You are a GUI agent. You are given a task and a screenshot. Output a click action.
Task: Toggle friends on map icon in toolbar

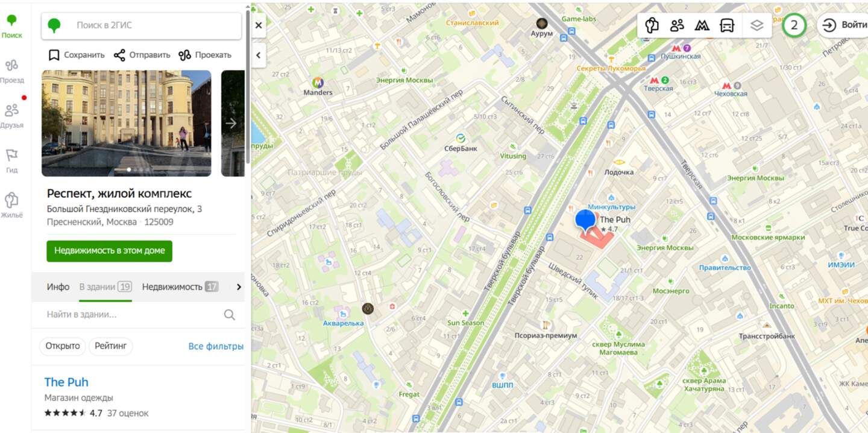point(677,25)
